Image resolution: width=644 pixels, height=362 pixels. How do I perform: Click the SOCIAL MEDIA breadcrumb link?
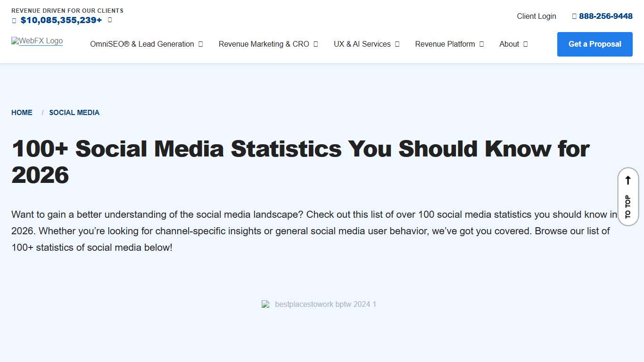pos(74,112)
